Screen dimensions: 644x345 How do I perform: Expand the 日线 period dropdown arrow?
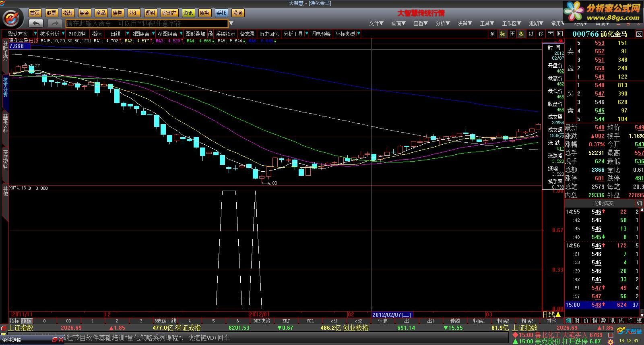128,34
